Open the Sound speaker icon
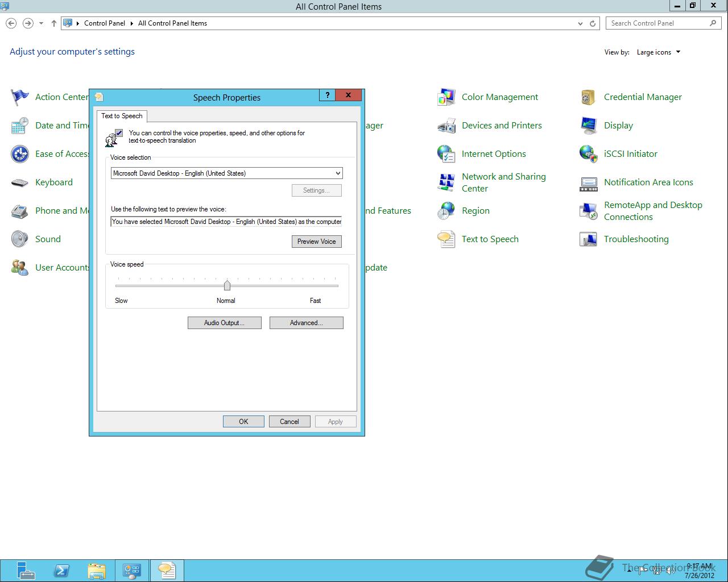 [20, 239]
